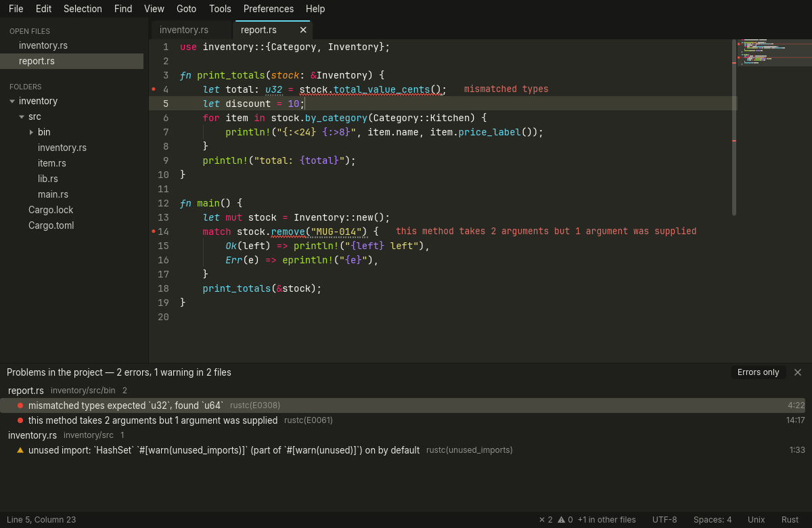Image resolution: width=812 pixels, height=528 pixels.
Task: Click the error count in the status bar
Action: pyautogui.click(x=546, y=520)
